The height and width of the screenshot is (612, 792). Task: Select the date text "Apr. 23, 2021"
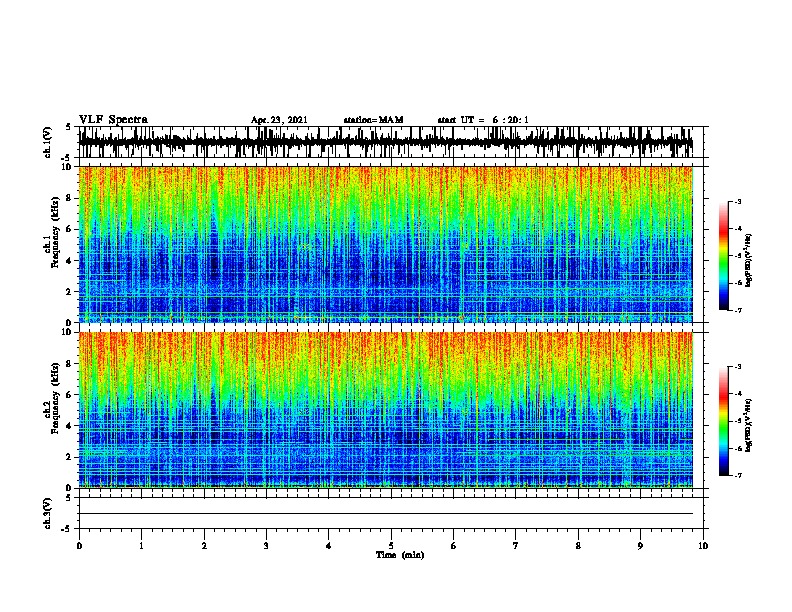(279, 120)
